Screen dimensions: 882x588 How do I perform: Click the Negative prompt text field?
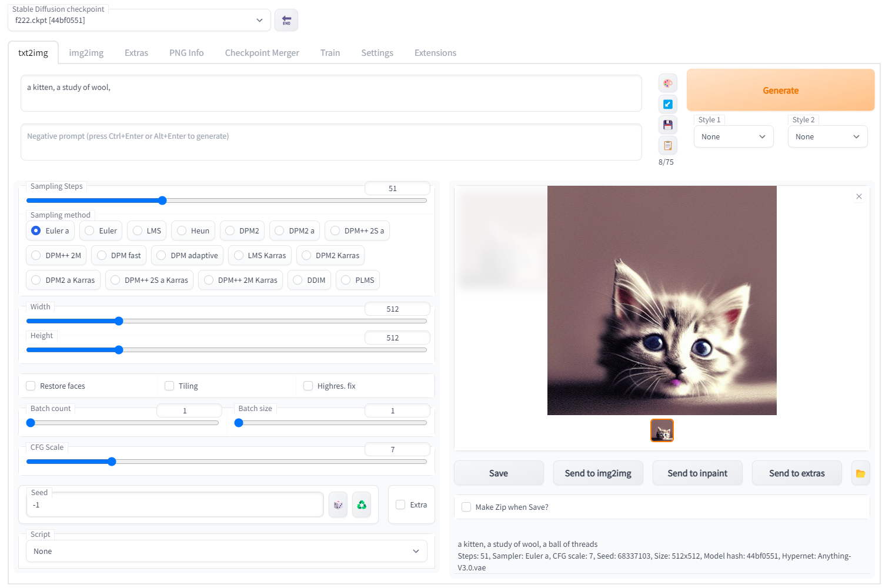pos(330,142)
